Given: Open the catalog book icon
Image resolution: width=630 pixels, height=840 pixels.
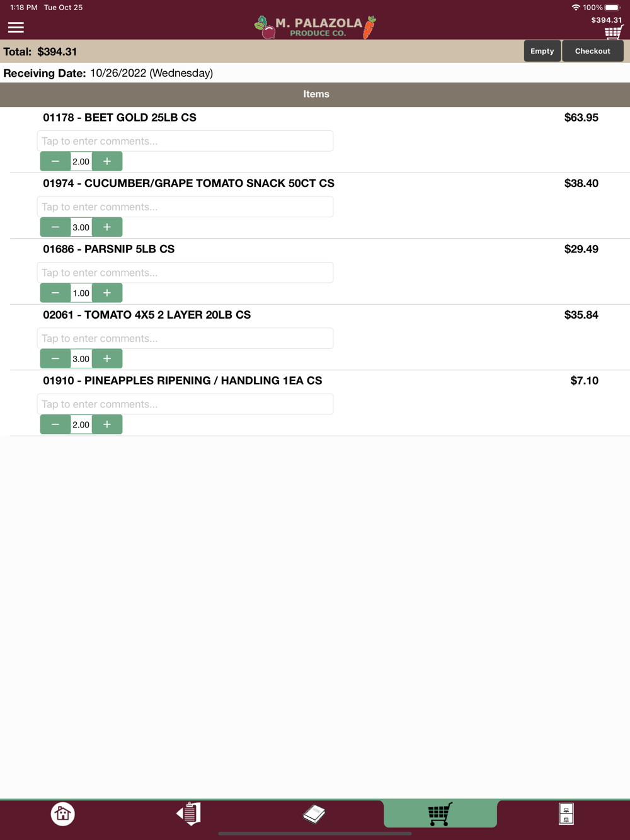Looking at the screenshot, I should [x=314, y=814].
